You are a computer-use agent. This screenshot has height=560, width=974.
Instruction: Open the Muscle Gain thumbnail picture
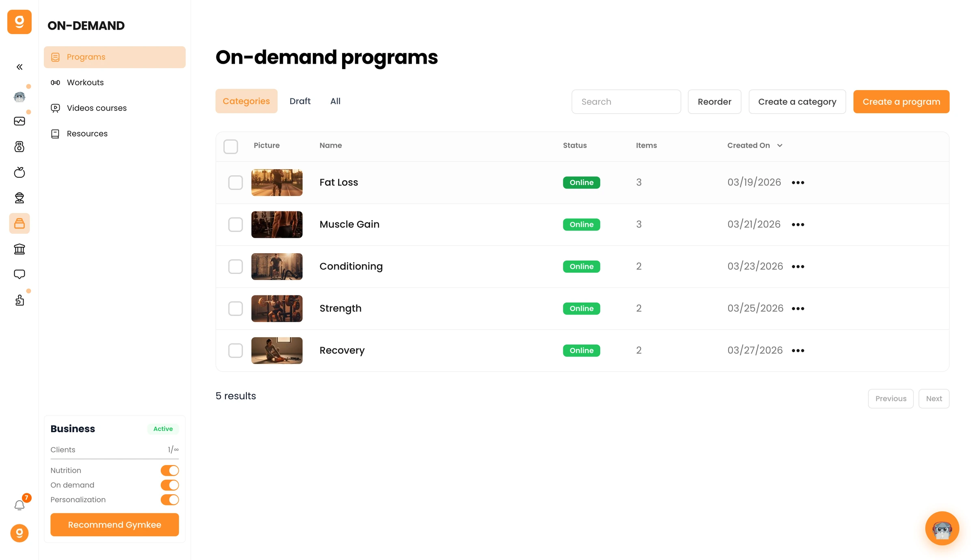pyautogui.click(x=277, y=224)
